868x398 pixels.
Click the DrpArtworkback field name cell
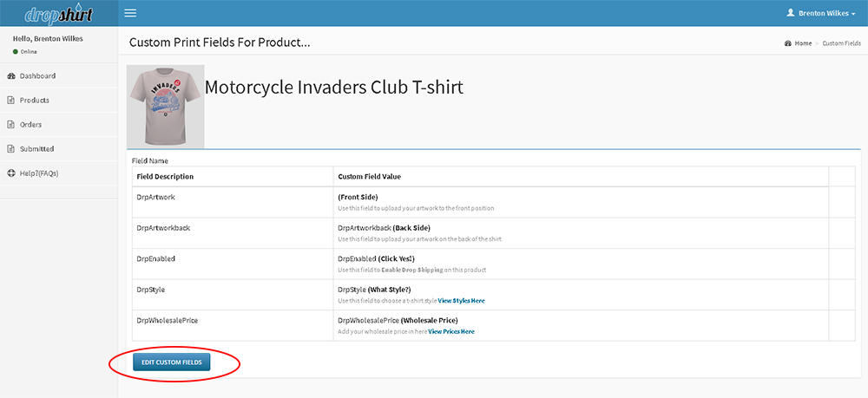[233, 233]
